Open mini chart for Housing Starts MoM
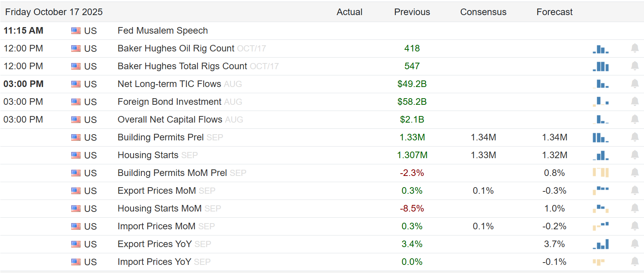The width and height of the screenshot is (644, 273). (600, 208)
